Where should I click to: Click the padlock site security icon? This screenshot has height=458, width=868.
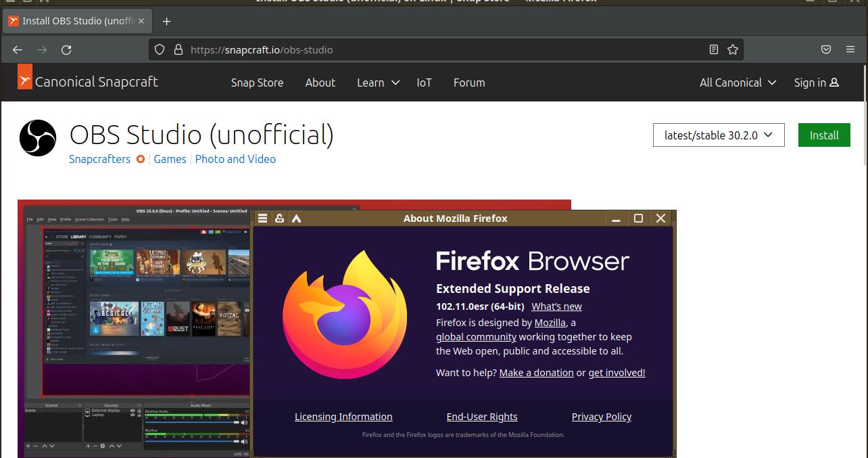click(178, 49)
